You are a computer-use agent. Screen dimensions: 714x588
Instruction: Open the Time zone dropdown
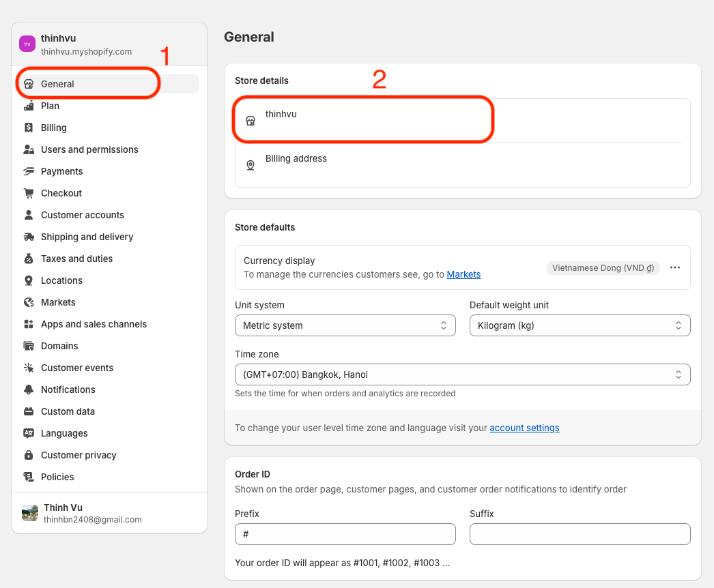(x=463, y=374)
